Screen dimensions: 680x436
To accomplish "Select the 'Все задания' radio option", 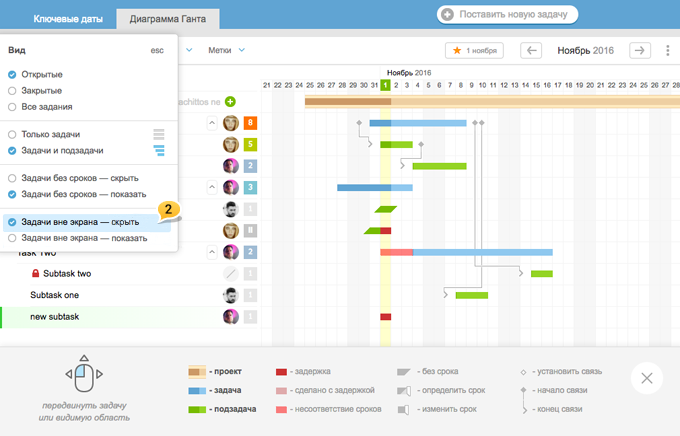I will click(12, 107).
